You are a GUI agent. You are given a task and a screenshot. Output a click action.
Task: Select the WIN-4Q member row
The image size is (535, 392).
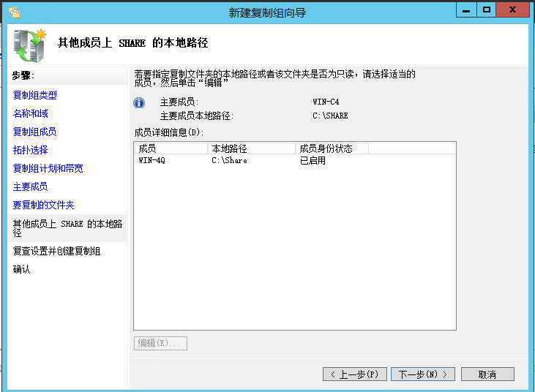pyautogui.click(x=294, y=160)
